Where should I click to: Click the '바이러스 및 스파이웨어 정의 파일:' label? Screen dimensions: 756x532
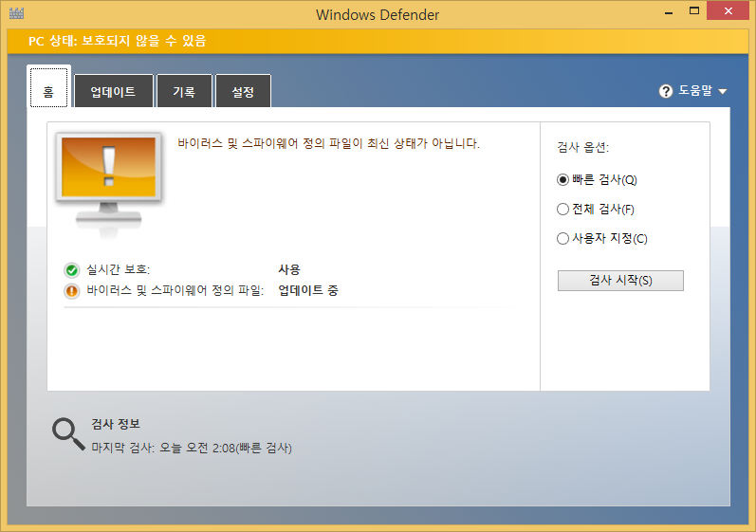pyautogui.click(x=175, y=290)
